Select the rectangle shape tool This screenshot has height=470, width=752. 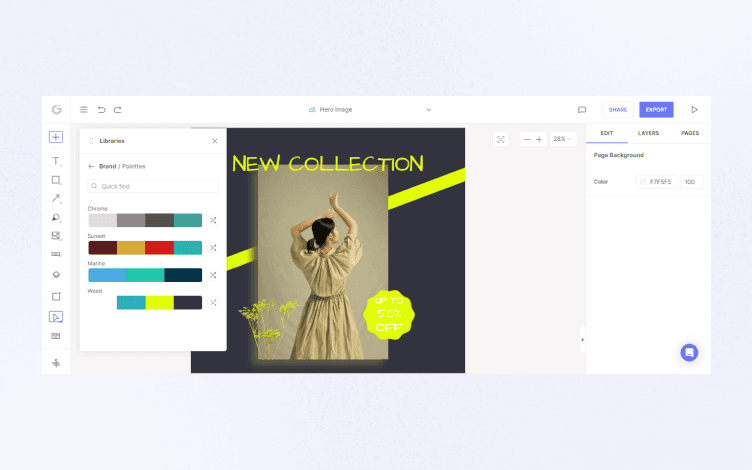point(56,180)
